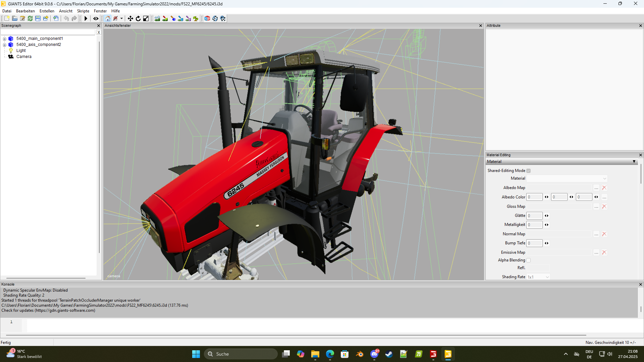Expand the 5400_axis_component2 tree node
Screen dimensions: 644x362
pos(5,45)
